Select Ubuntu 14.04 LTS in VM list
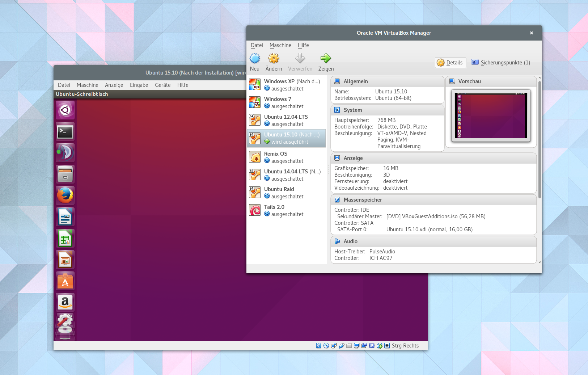This screenshot has width=588, height=375. [287, 175]
